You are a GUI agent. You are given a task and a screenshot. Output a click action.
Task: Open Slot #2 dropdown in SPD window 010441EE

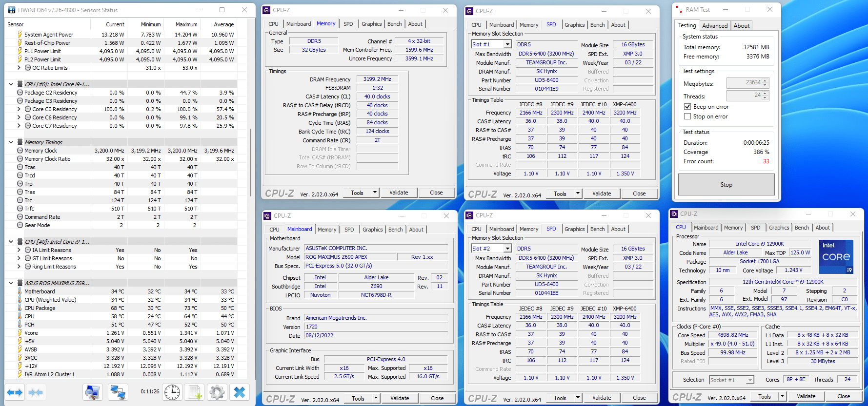tap(507, 249)
